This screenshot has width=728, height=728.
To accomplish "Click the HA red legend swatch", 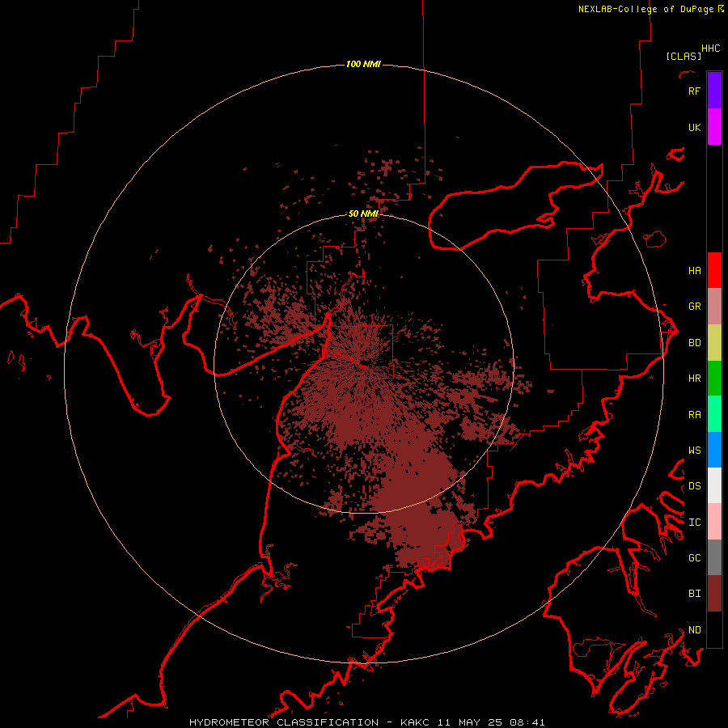I will [x=714, y=270].
